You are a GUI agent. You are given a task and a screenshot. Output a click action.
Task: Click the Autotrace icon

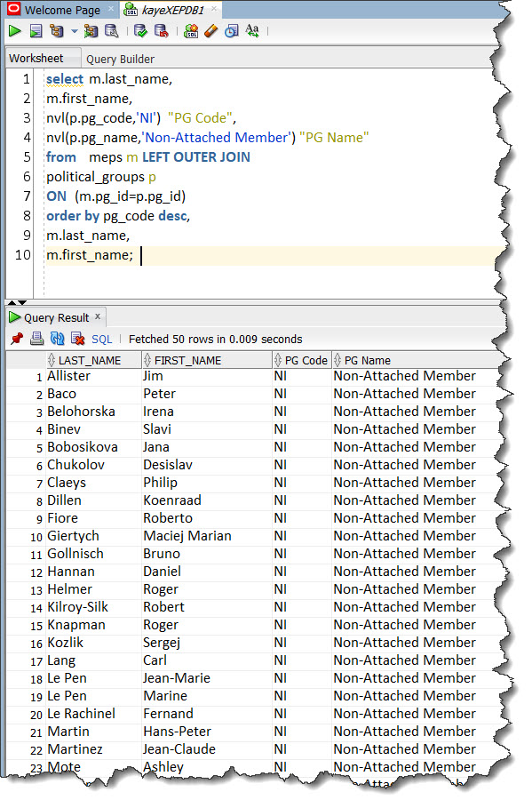click(91, 31)
